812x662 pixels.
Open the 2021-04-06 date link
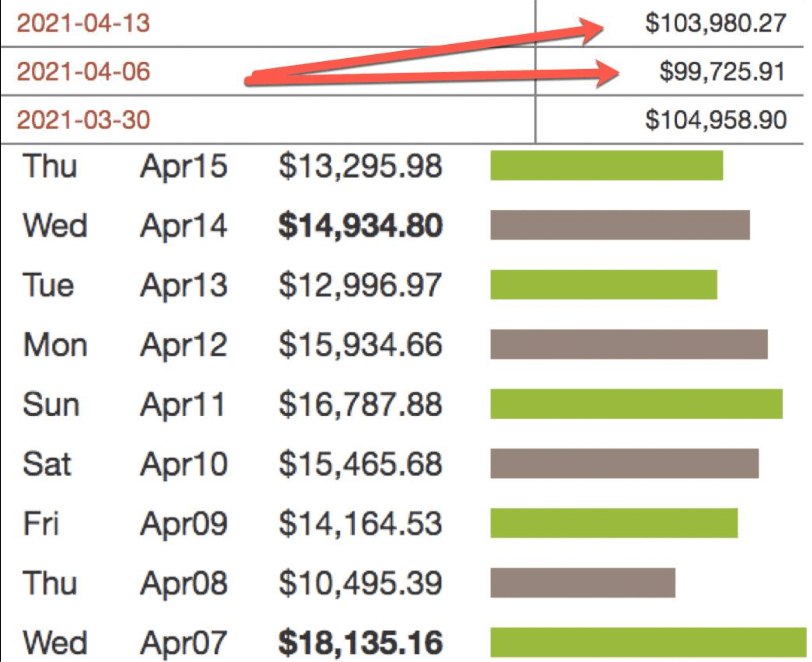83,72
